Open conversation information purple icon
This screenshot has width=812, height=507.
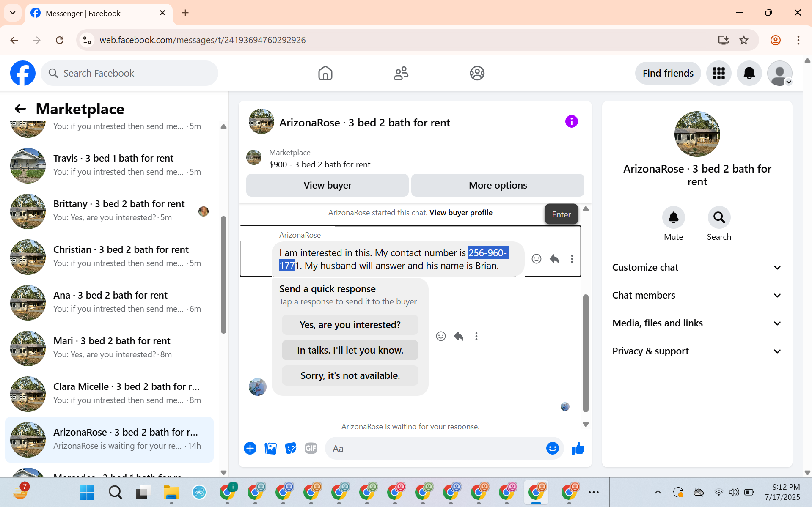click(571, 122)
